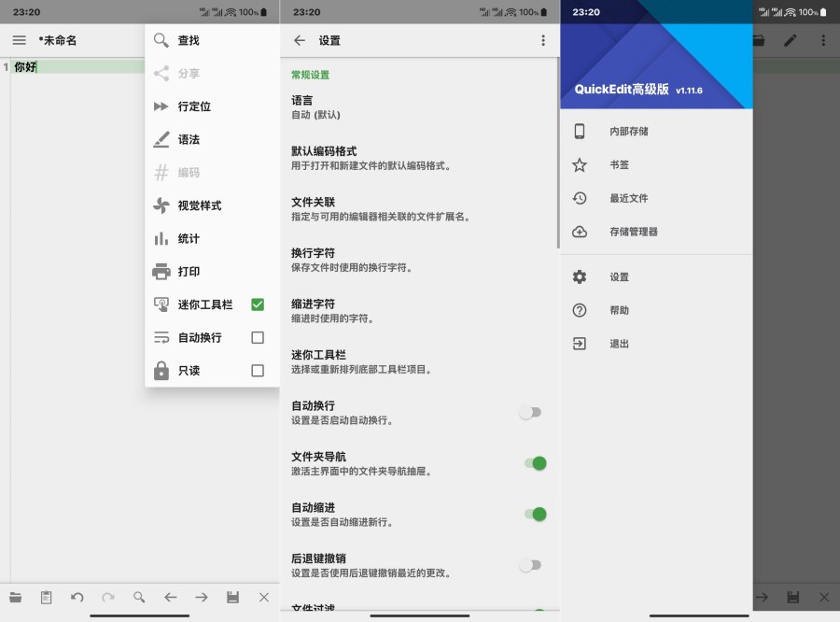Tap the cloud icon for 存储管理器
Image resolution: width=840 pixels, height=622 pixels.
coord(579,232)
